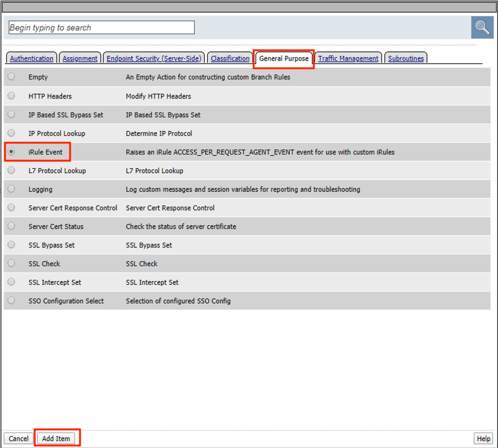The width and height of the screenshot is (498, 448).
Task: Select the Server Cert Status radio button
Action: (x=11, y=226)
